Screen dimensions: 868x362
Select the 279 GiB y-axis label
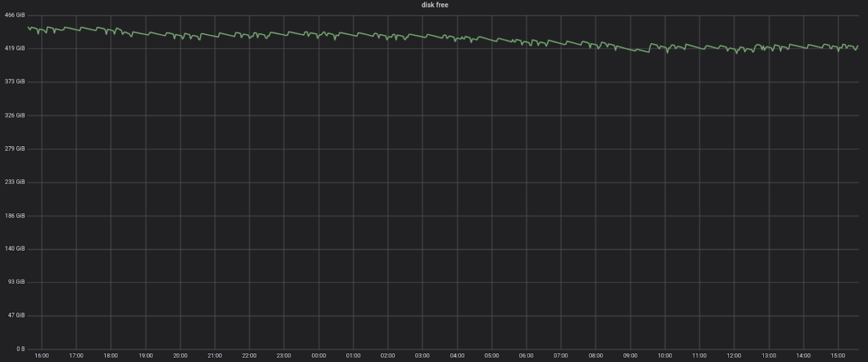point(16,148)
